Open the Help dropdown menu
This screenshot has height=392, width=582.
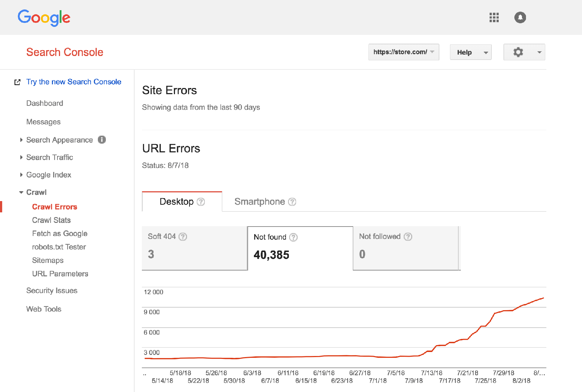pyautogui.click(x=471, y=52)
